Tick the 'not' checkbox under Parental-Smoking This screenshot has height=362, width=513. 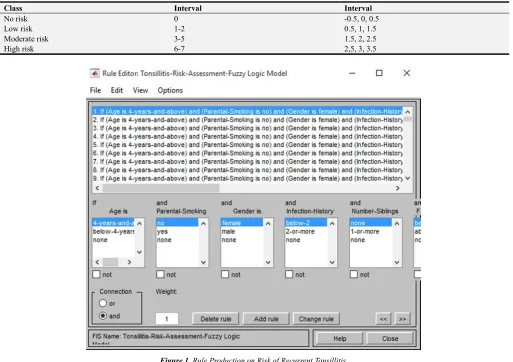coord(160,274)
